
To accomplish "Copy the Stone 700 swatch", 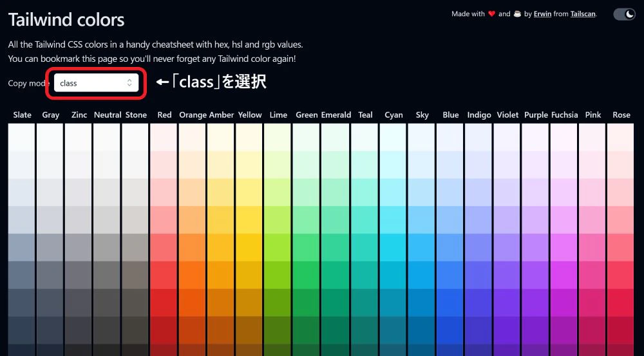I will (x=135, y=330).
